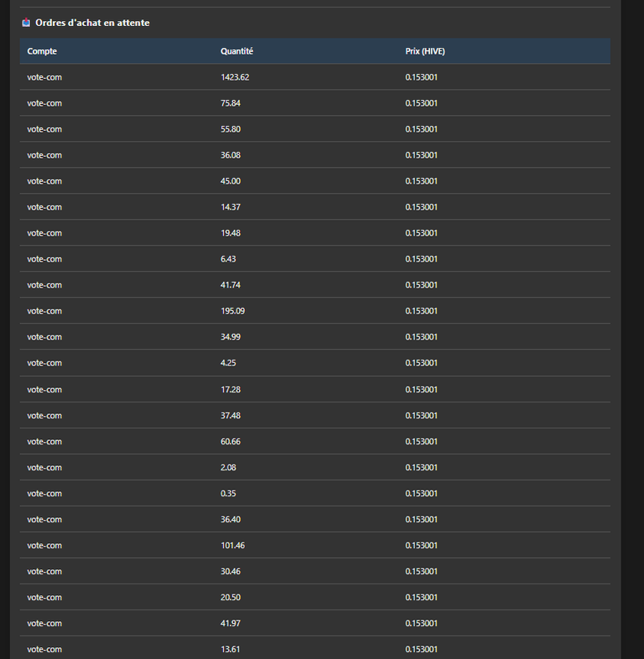Screen dimensions: 644x659
Task: Click the 45.00 quantity cell
Action: (231, 181)
